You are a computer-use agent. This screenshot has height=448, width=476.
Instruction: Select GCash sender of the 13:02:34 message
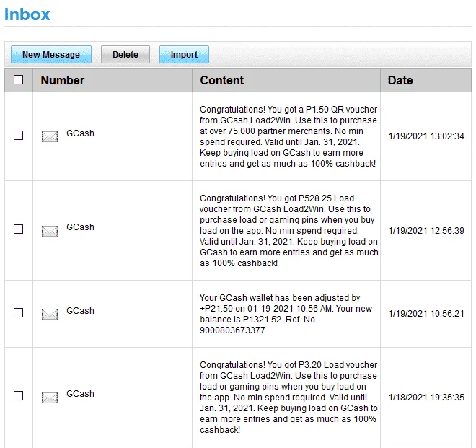tap(80, 133)
